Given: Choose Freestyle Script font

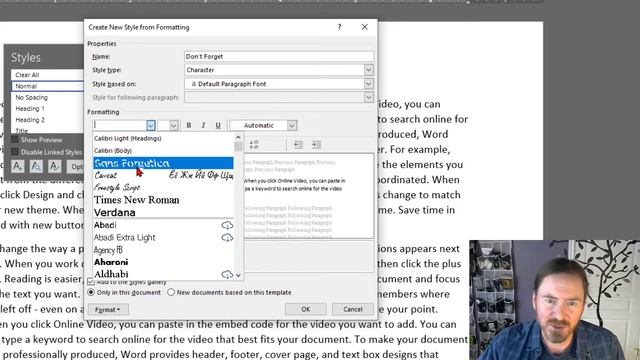Looking at the screenshot, I should (163, 187).
